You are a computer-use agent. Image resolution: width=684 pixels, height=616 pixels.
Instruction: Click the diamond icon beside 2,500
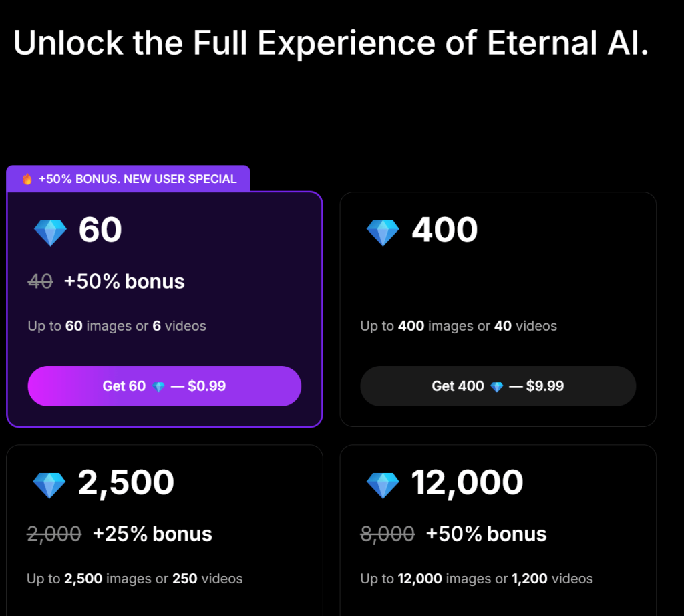(x=49, y=485)
